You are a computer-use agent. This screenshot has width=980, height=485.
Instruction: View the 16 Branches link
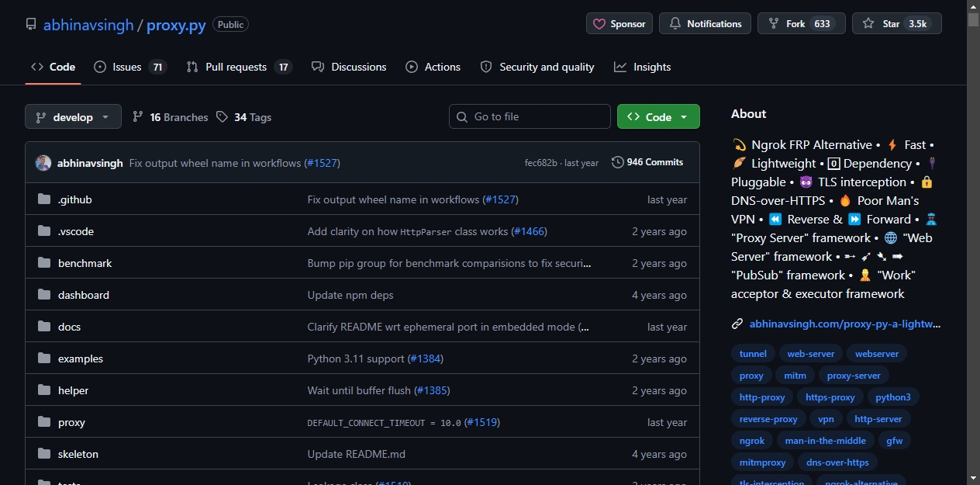pyautogui.click(x=171, y=117)
